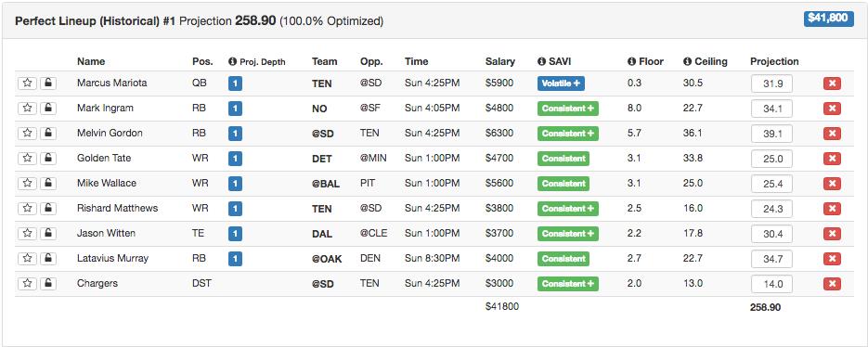Star Golden Tate row
868x347 pixels.
point(27,159)
